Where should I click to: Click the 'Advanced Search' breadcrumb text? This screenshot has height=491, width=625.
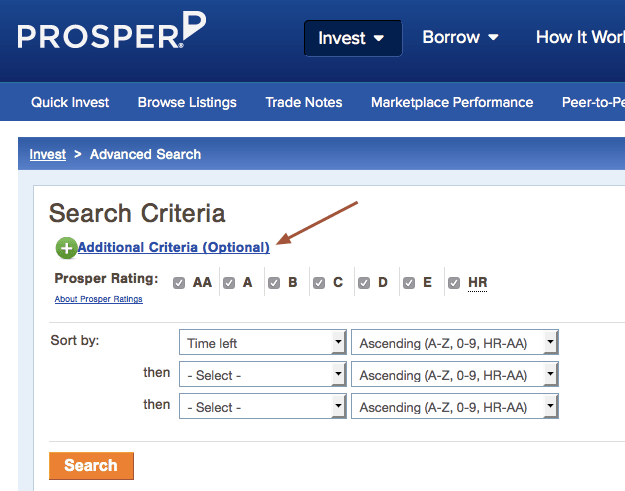145,154
